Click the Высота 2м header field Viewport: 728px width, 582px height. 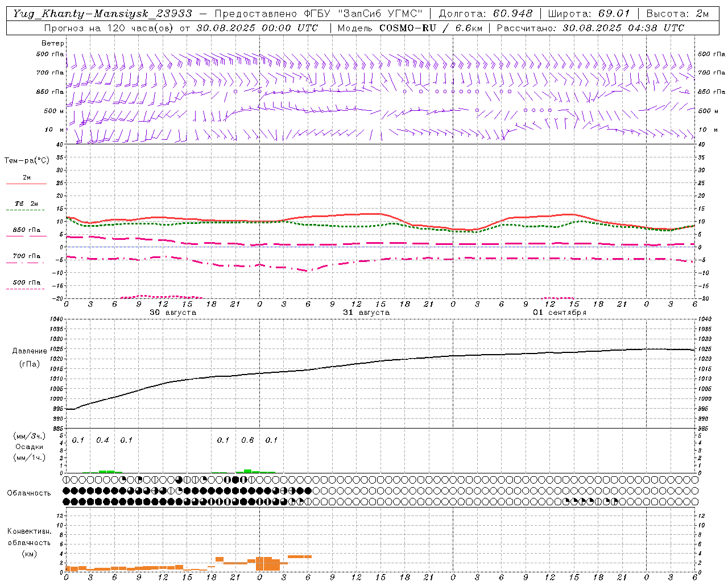click(x=677, y=14)
